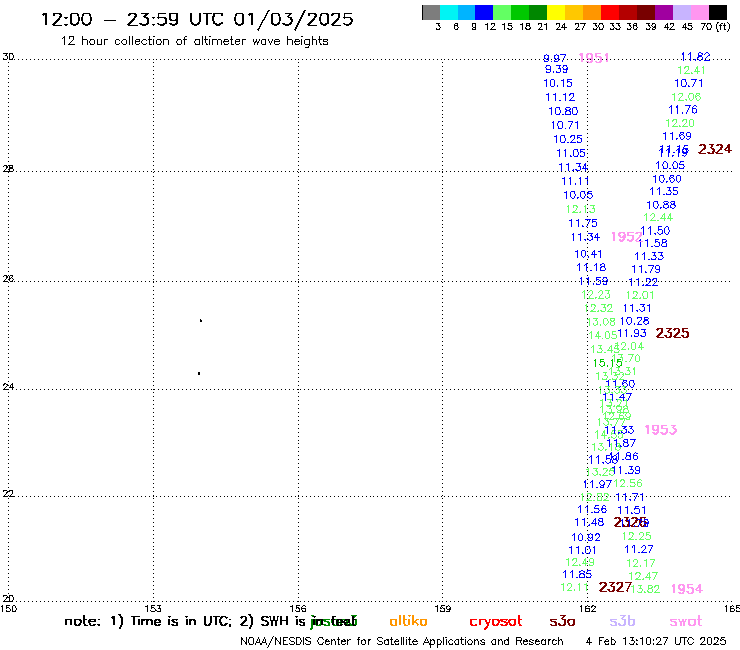Viewport: 740px width, 650px height.
Task: Click the "s3a" satellite legend label
Action: [562, 622]
